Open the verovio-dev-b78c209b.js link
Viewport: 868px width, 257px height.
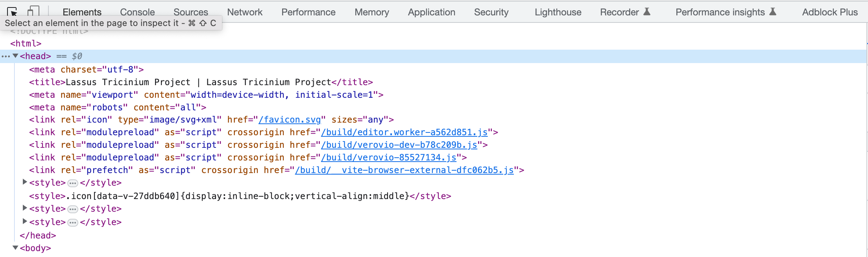pos(399,145)
